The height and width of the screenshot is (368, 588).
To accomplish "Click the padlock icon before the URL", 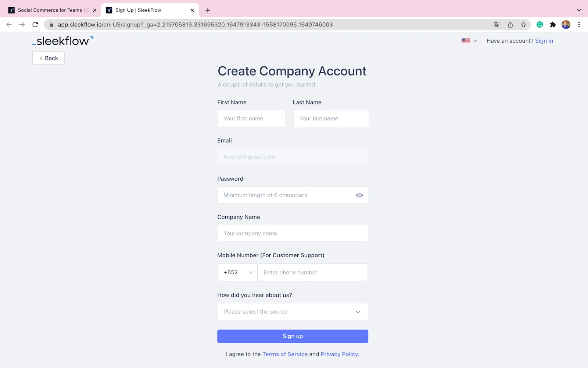I will tap(51, 25).
